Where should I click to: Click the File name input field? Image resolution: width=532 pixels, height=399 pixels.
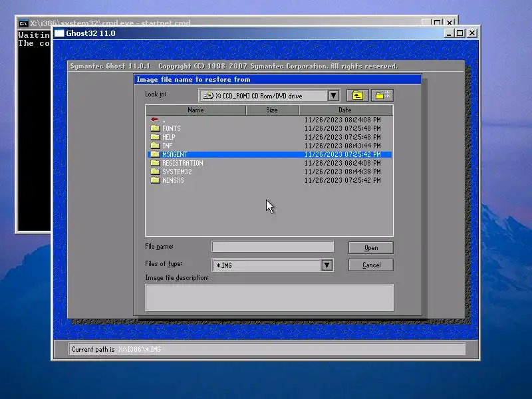[273, 247]
